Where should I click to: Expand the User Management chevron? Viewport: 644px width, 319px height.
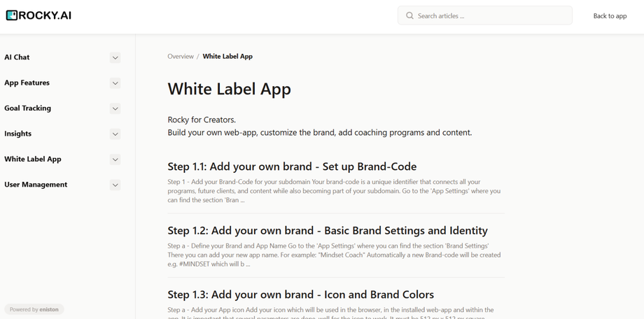pyautogui.click(x=115, y=185)
